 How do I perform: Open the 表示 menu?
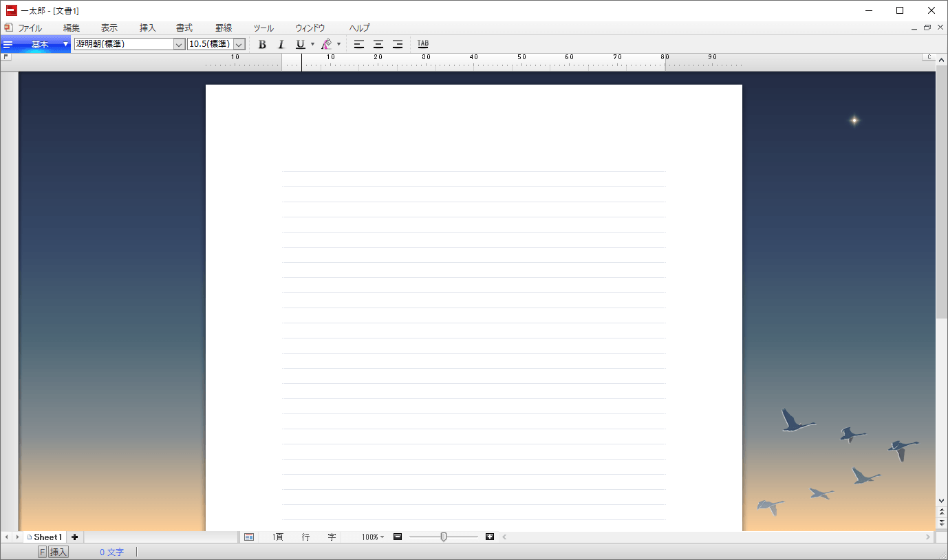pyautogui.click(x=109, y=28)
